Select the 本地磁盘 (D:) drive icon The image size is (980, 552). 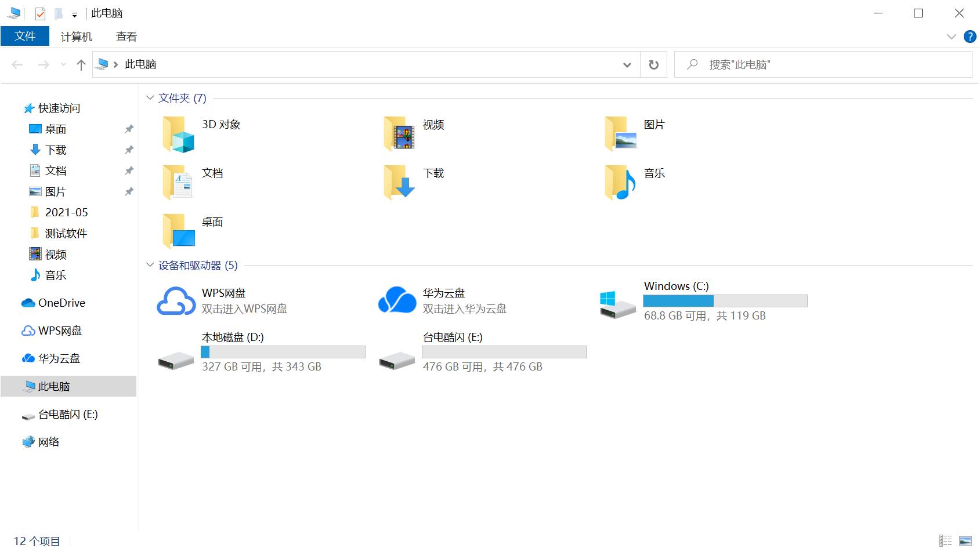pos(176,361)
